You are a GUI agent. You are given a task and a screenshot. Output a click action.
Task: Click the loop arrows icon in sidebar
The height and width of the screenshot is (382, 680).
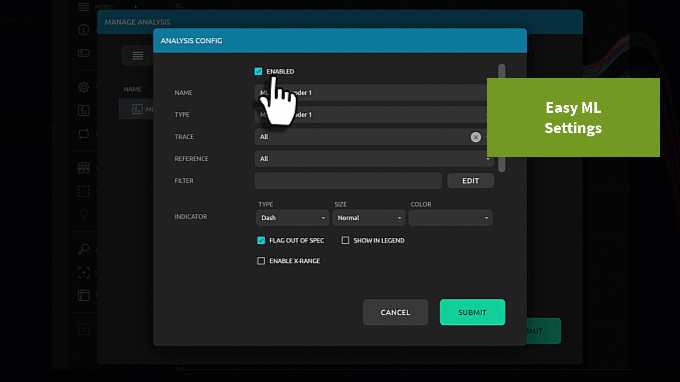click(x=84, y=134)
